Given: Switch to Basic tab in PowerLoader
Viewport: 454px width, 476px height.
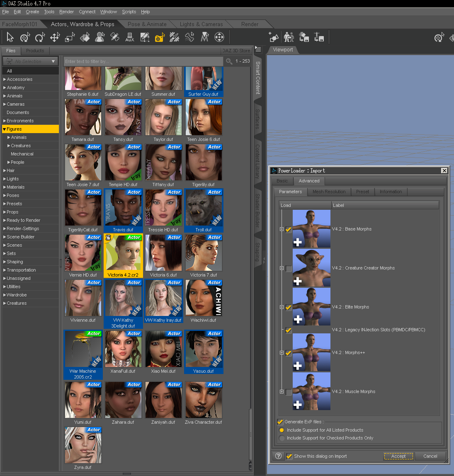Looking at the screenshot, I should coord(282,181).
